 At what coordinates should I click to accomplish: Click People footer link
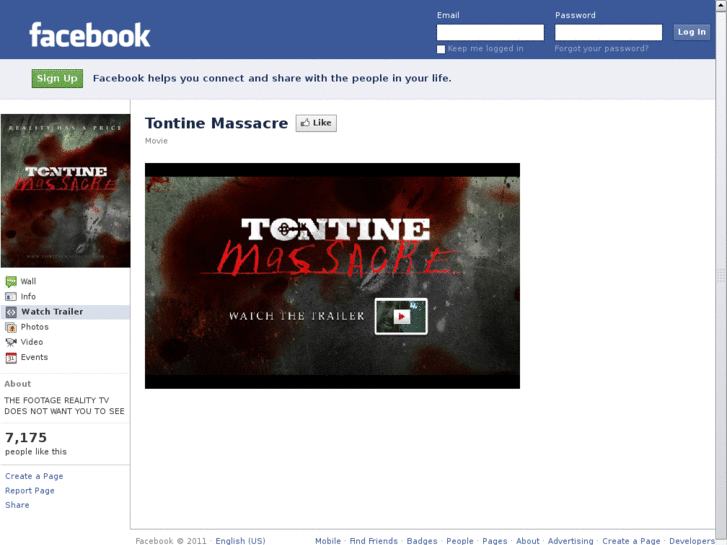point(460,541)
